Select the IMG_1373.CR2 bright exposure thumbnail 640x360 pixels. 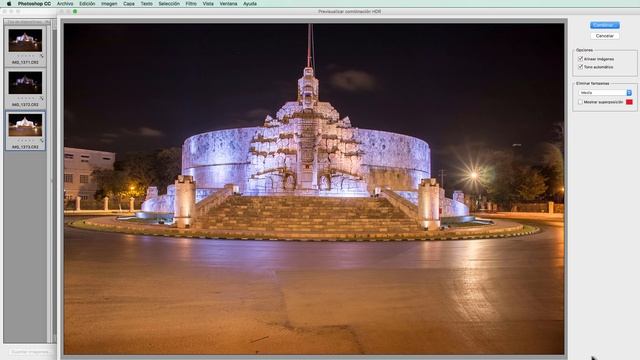point(25,125)
